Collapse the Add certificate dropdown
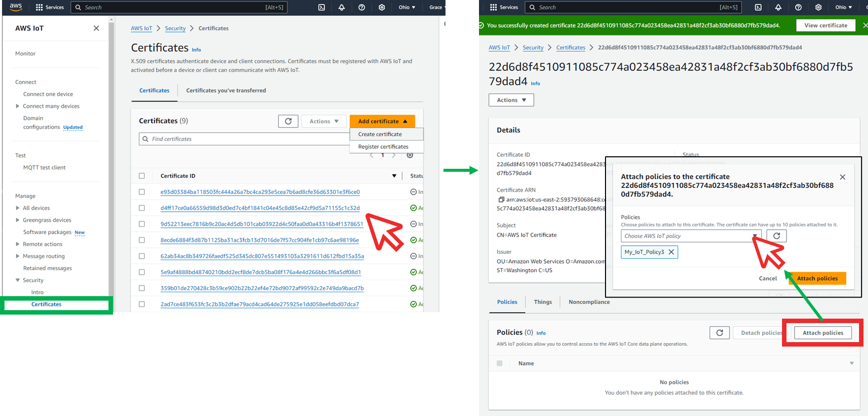The image size is (868, 416). coord(382,121)
